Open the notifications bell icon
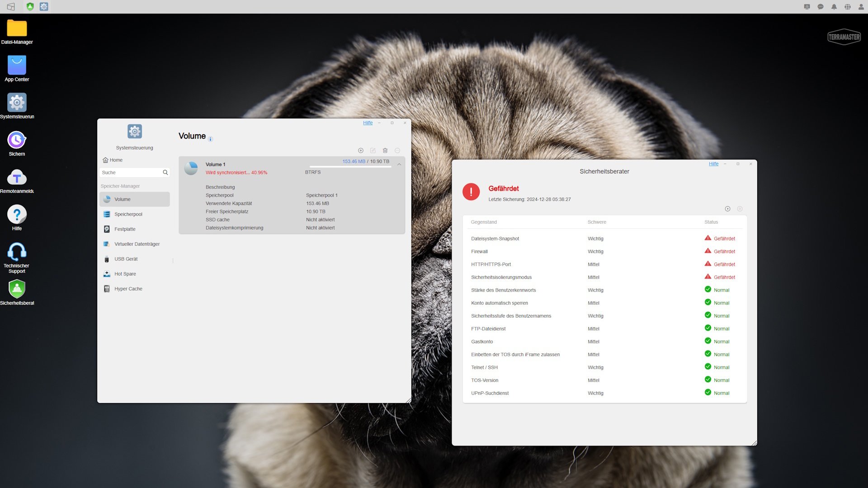The width and height of the screenshot is (868, 488). click(x=834, y=7)
